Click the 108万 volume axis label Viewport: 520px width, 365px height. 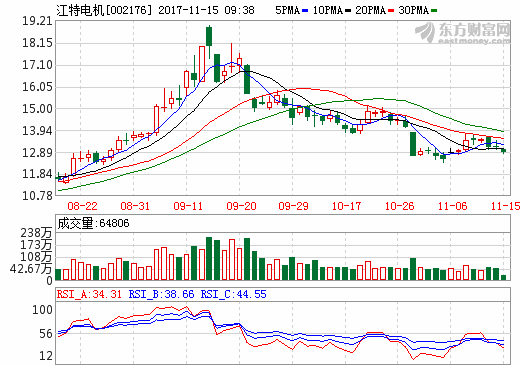pyautogui.click(x=36, y=257)
